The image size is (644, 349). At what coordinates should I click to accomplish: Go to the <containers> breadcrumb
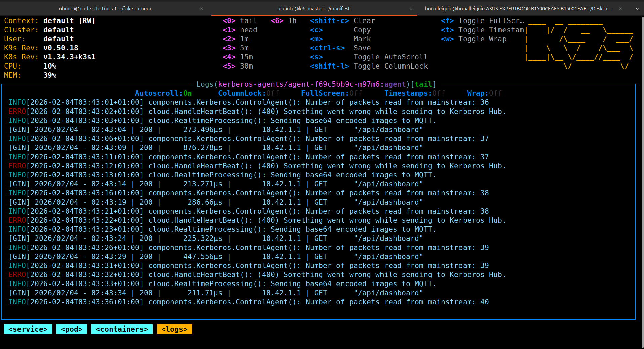[x=122, y=329]
